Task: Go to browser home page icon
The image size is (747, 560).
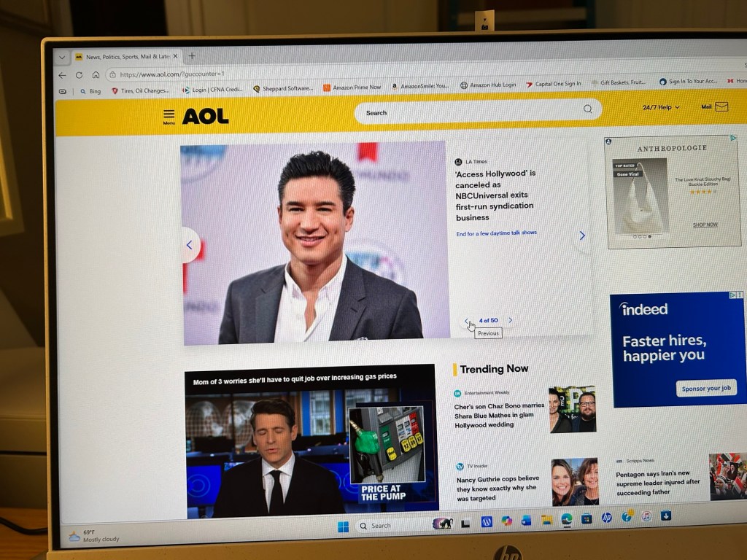Action: tap(96, 75)
